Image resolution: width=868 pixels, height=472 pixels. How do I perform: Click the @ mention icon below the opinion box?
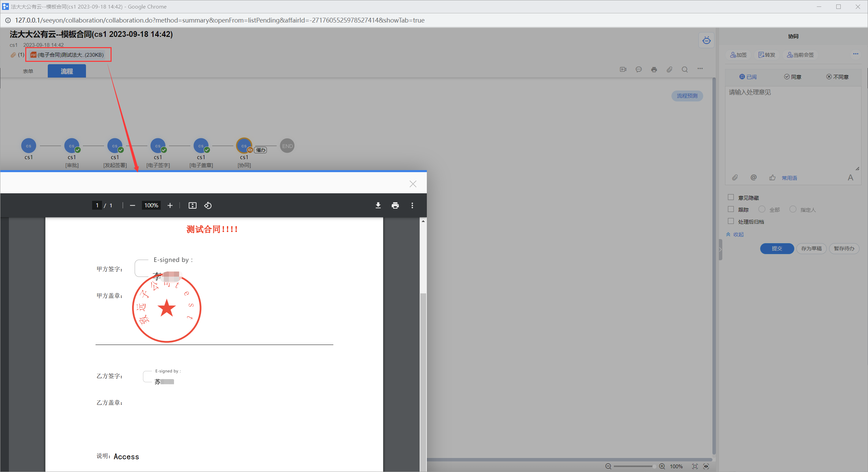pyautogui.click(x=753, y=177)
